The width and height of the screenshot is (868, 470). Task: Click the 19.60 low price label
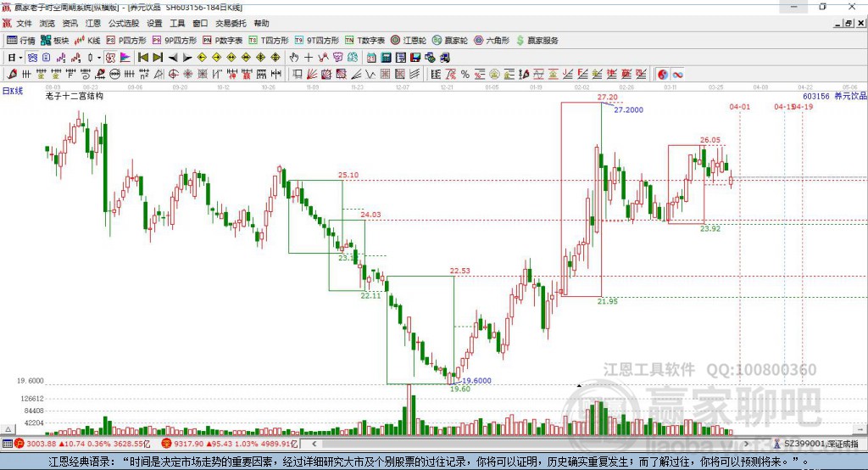click(x=460, y=389)
